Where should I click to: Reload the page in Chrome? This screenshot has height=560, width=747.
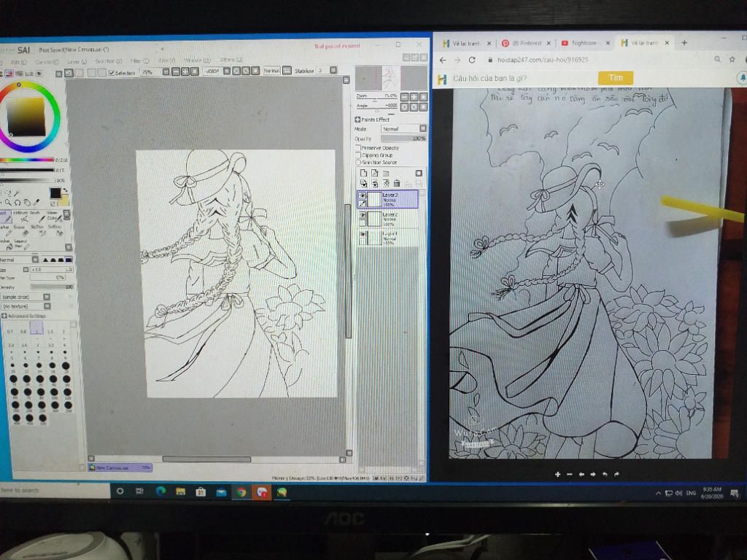tap(472, 60)
